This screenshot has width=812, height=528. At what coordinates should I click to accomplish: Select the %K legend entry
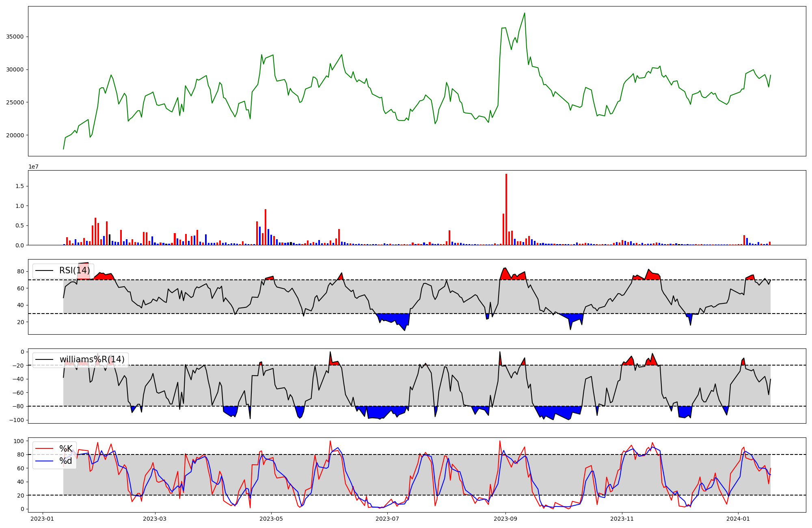click(66, 448)
